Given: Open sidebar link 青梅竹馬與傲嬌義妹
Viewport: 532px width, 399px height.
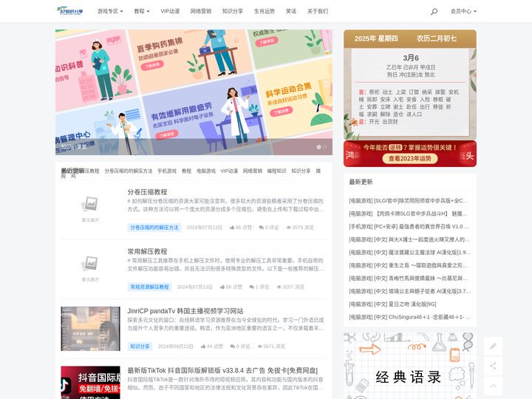Looking at the screenshot, I should click(x=408, y=279).
